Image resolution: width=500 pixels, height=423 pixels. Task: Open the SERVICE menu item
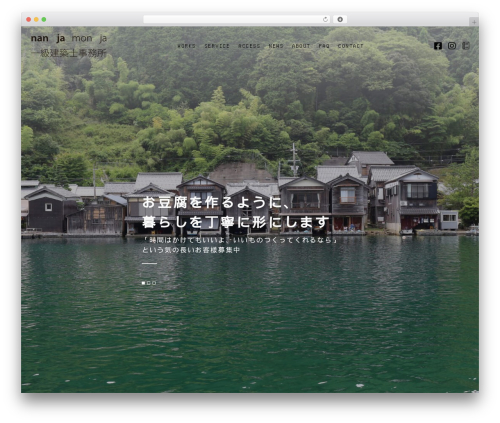pyautogui.click(x=217, y=46)
